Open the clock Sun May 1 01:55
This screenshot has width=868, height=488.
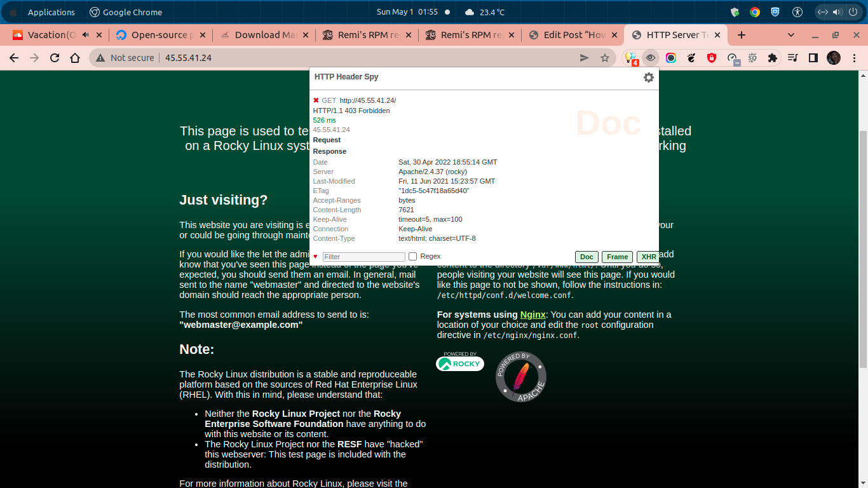[407, 12]
